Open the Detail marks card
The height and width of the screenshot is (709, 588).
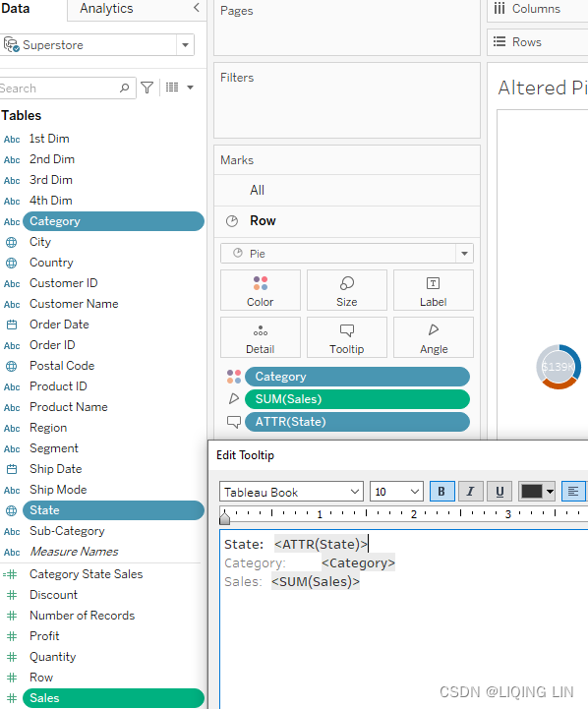tap(261, 337)
